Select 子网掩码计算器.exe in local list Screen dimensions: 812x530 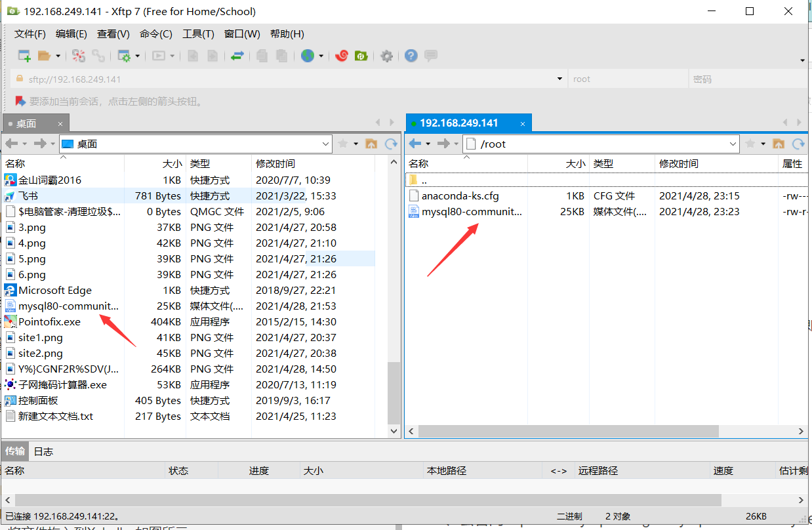(62, 384)
